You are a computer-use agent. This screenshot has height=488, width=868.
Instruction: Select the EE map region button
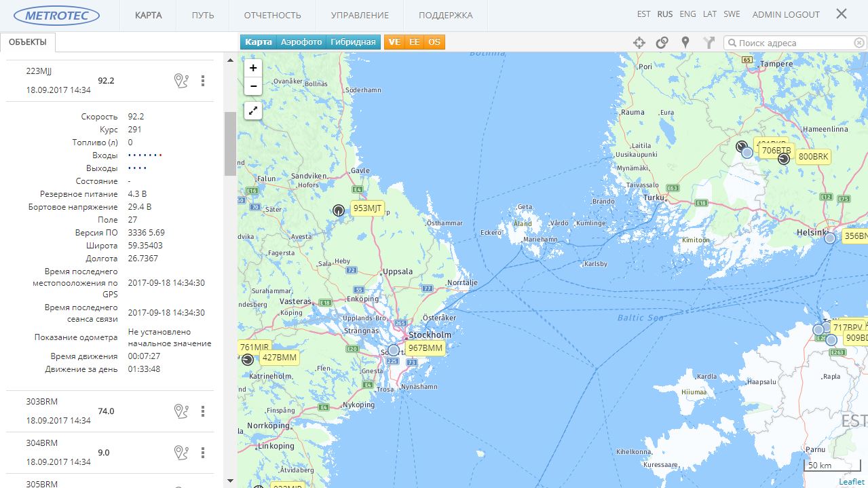(x=414, y=42)
